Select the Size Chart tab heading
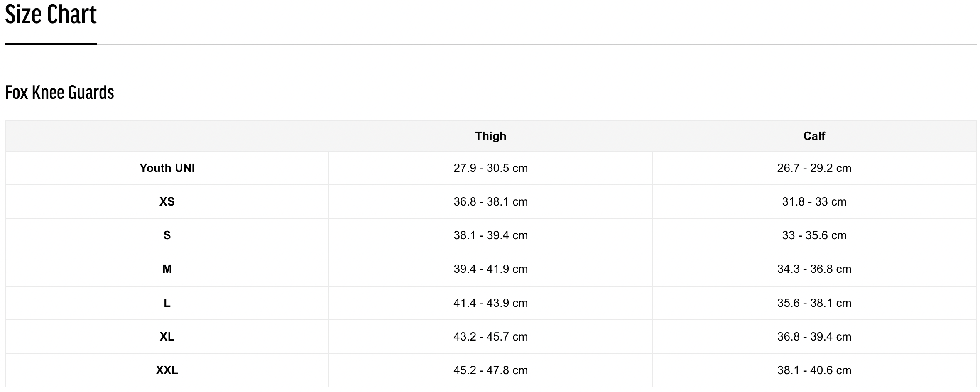Screen dimensions: 980x392 [51, 15]
